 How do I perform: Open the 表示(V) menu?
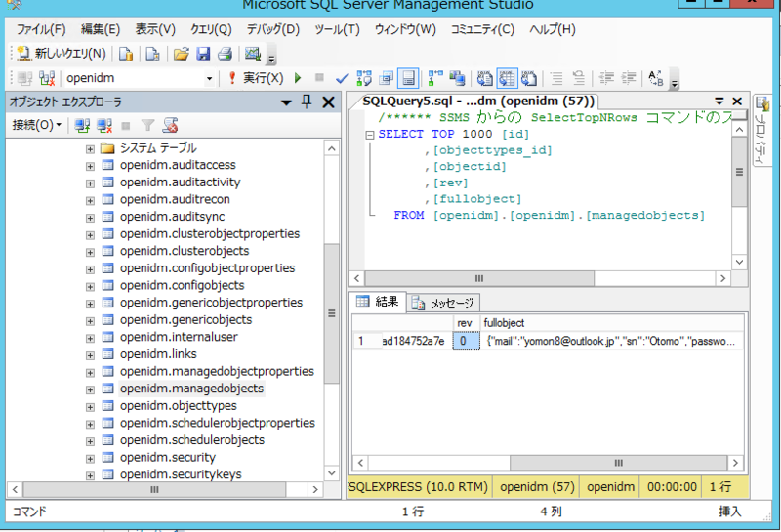(x=155, y=29)
